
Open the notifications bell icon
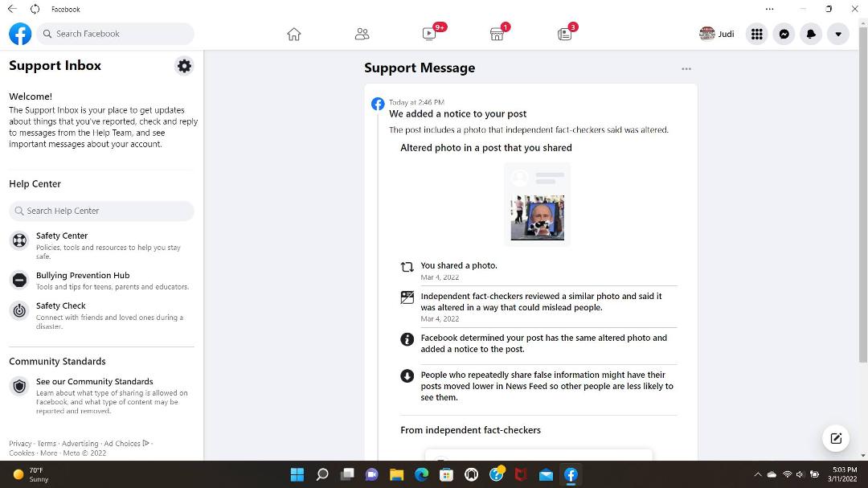point(811,34)
